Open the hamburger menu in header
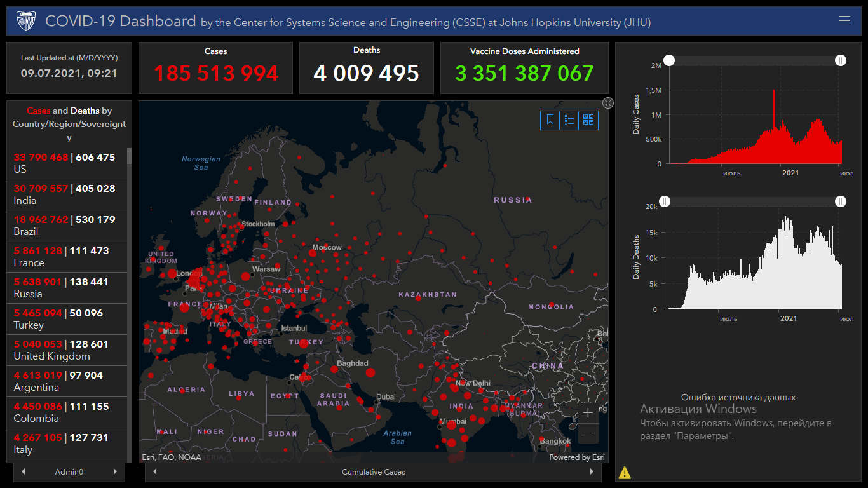The image size is (868, 488). [x=844, y=21]
